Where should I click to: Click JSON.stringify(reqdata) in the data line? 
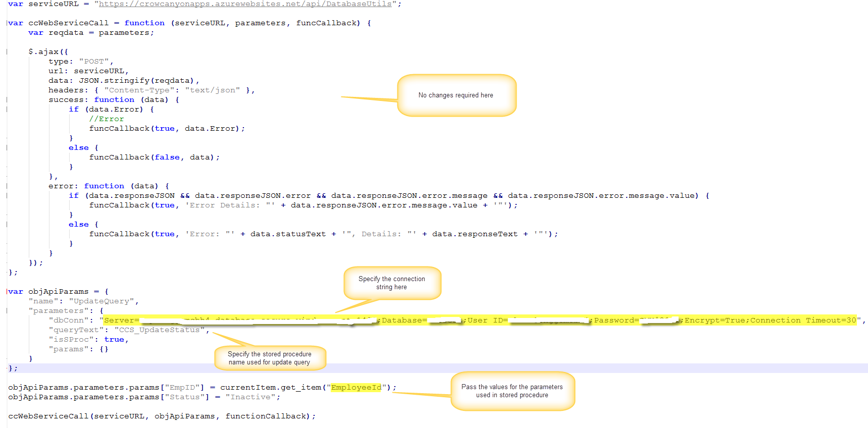[136, 81]
